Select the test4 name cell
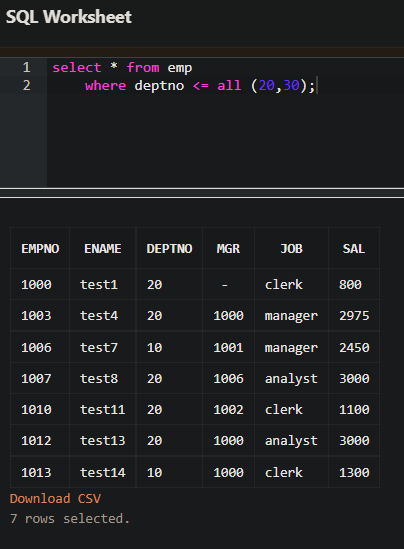This screenshot has height=549, width=404. tap(103, 315)
